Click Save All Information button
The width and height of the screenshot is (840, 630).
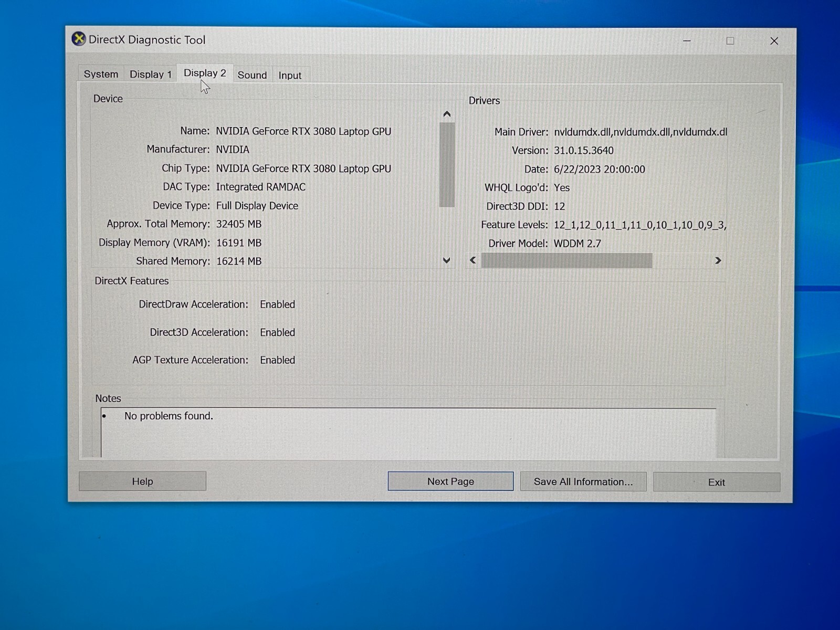[583, 481]
